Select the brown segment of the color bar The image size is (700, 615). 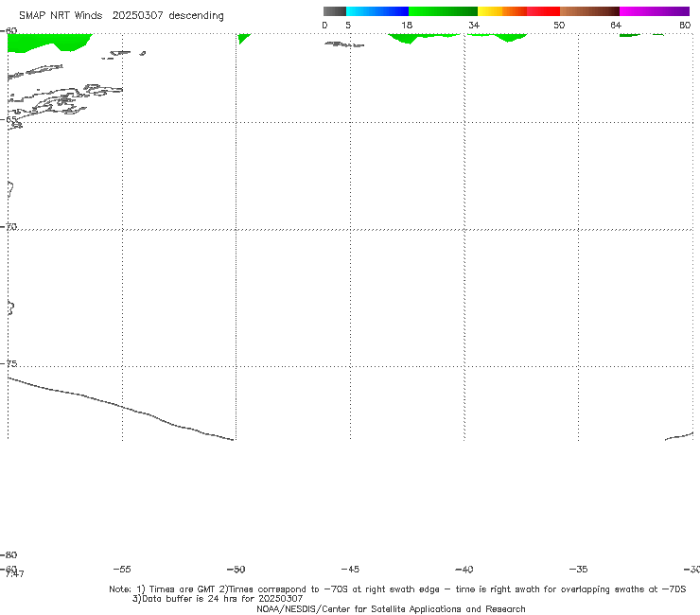pos(589,11)
